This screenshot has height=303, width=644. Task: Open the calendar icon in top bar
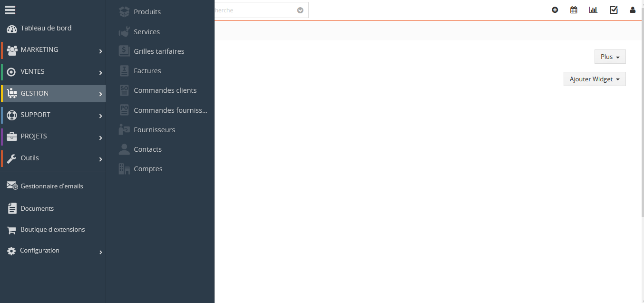(x=574, y=10)
